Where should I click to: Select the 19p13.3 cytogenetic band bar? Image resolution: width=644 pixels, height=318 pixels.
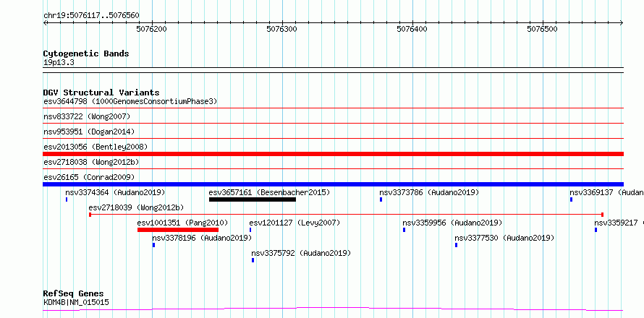click(333, 70)
